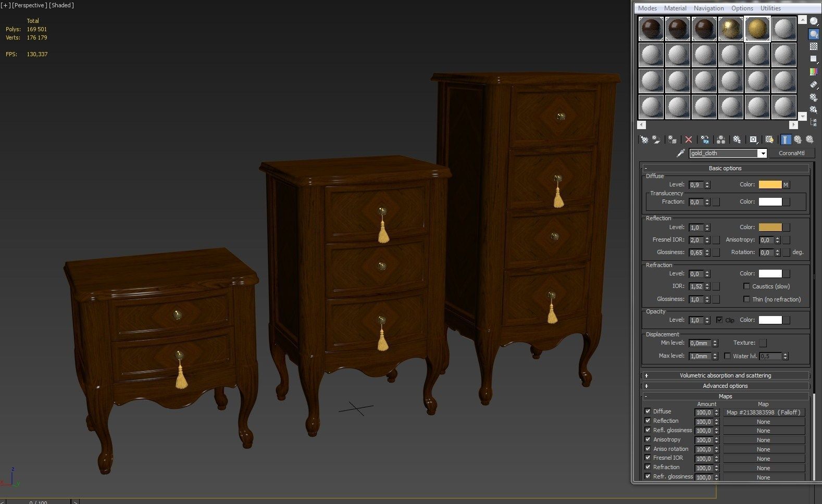Toggle the Reflection map checkbox
The width and height of the screenshot is (822, 504).
647,421
